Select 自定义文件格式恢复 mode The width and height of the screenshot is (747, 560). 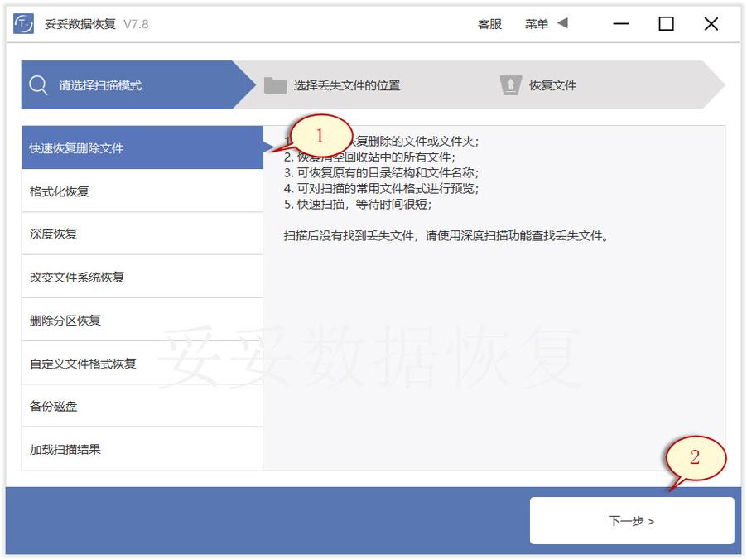[x=142, y=364]
